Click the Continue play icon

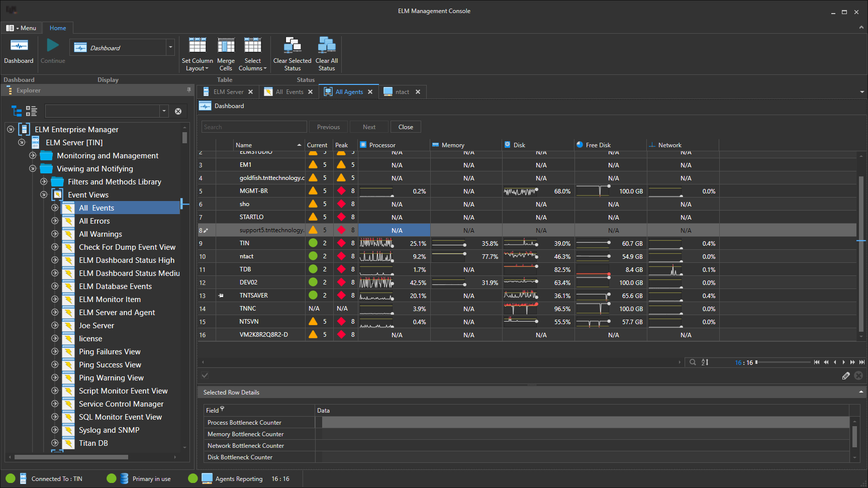(x=53, y=45)
